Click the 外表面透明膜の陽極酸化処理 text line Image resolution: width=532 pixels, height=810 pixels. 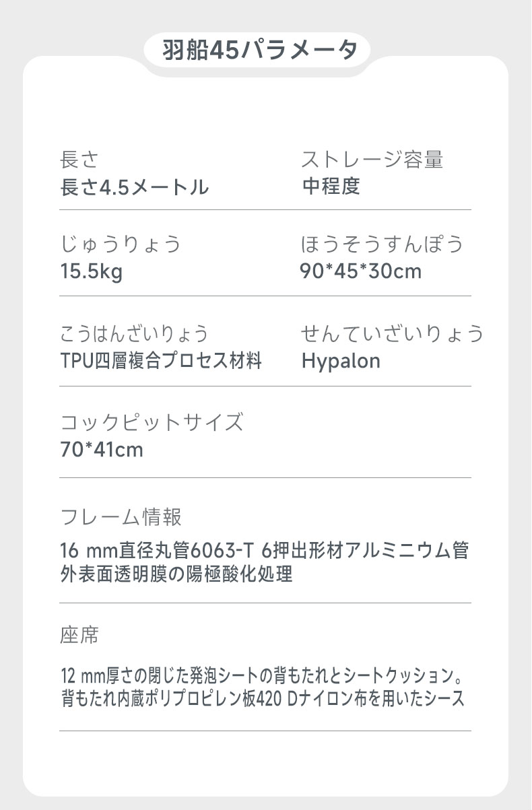(x=176, y=574)
